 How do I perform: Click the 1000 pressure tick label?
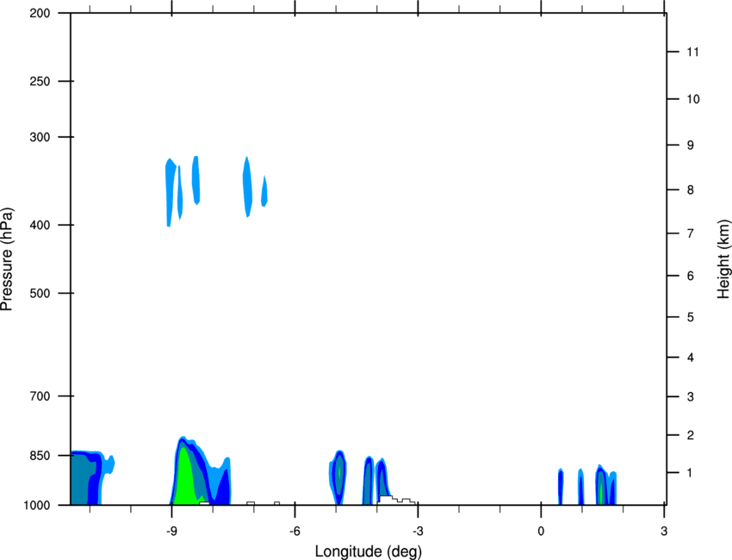coord(36,506)
